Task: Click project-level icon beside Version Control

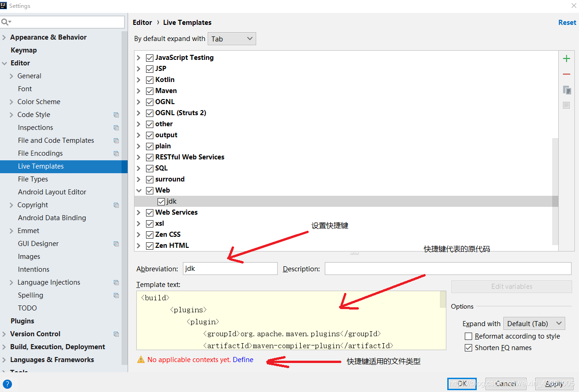Action: 116,334
